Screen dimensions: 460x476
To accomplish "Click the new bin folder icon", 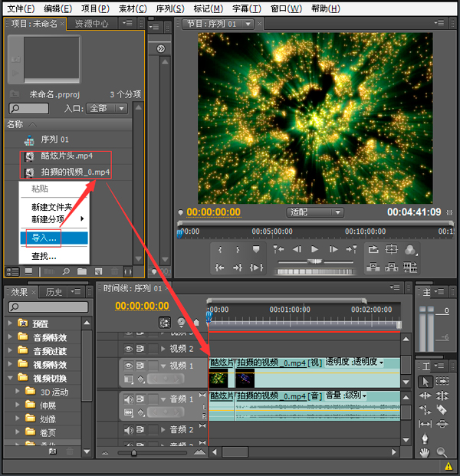I will pyautogui.click(x=82, y=271).
